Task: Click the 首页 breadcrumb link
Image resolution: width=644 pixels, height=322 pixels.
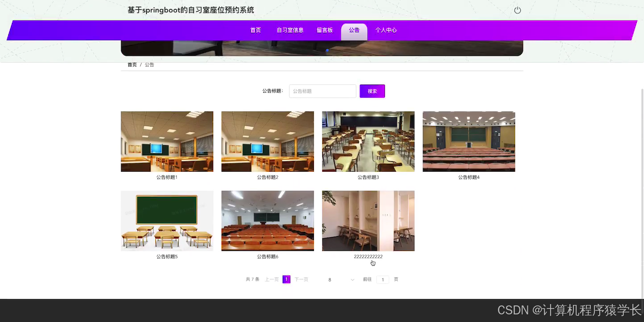Action: pos(132,64)
